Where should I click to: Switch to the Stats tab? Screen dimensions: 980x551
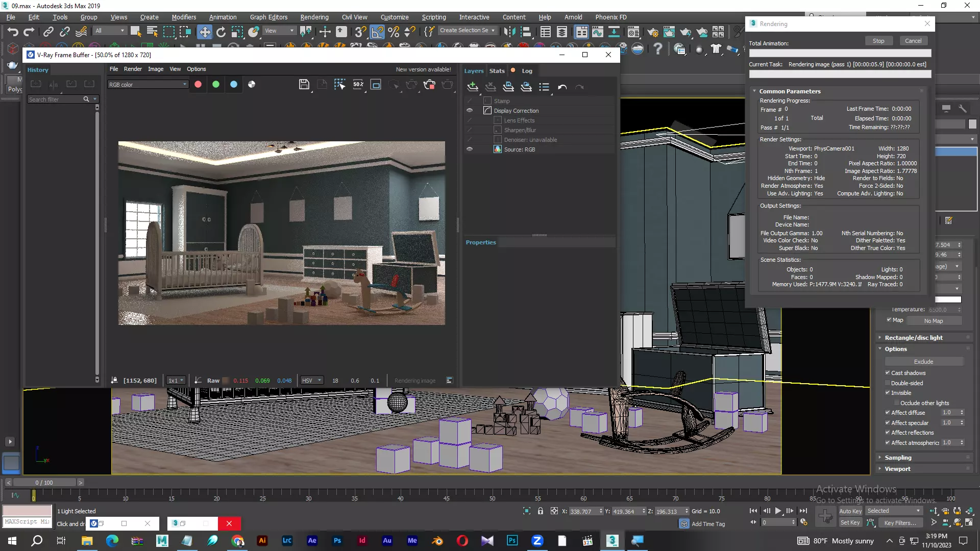[x=497, y=71]
